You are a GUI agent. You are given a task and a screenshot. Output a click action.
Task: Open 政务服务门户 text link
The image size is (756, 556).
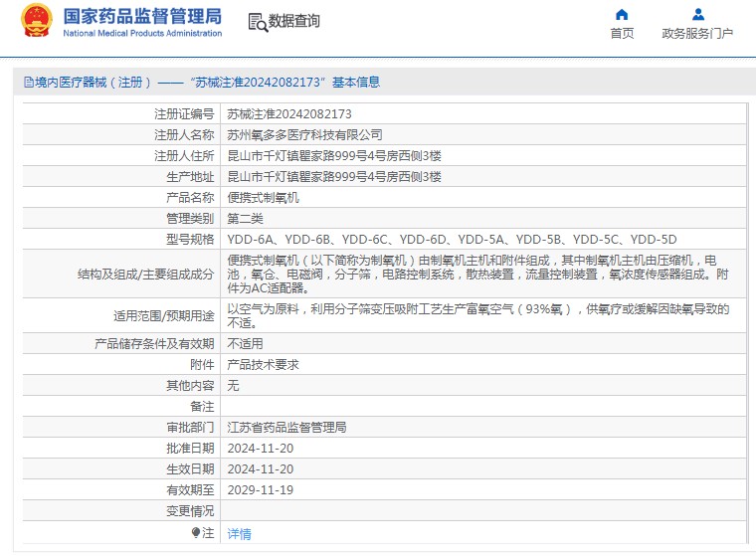(x=697, y=33)
